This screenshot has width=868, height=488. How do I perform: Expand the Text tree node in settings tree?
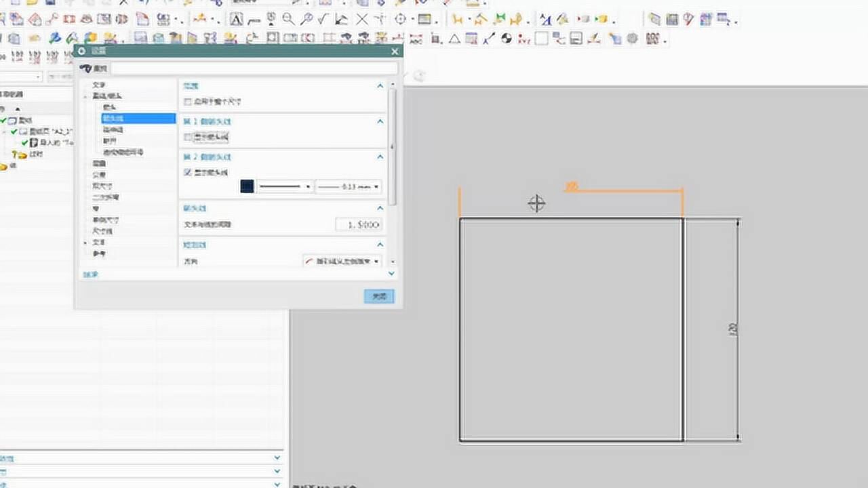pos(86,242)
